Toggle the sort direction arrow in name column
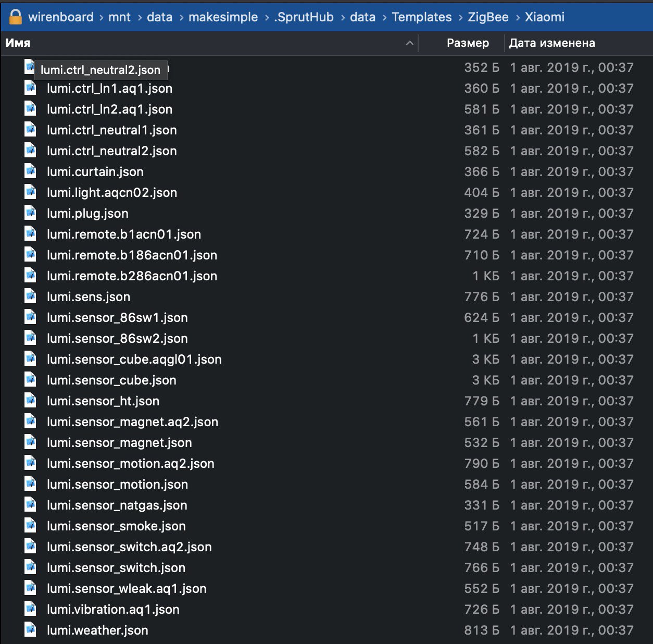The width and height of the screenshot is (653, 644). [410, 43]
